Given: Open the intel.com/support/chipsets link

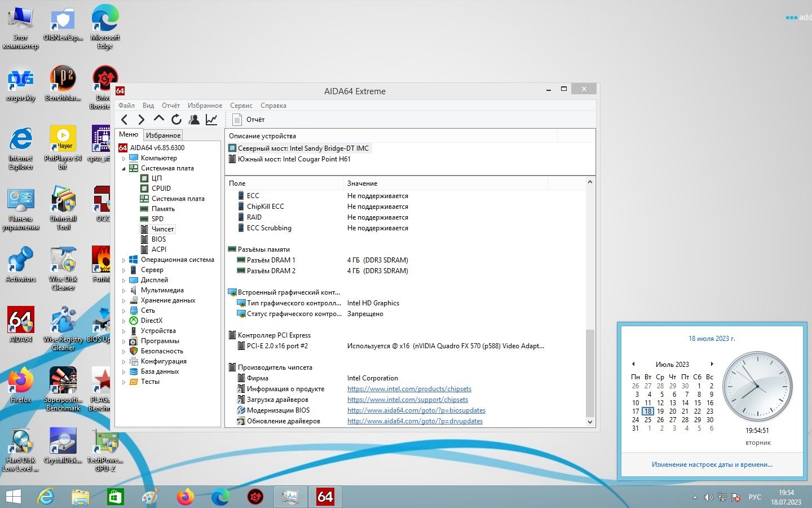Looking at the screenshot, I should [408, 400].
